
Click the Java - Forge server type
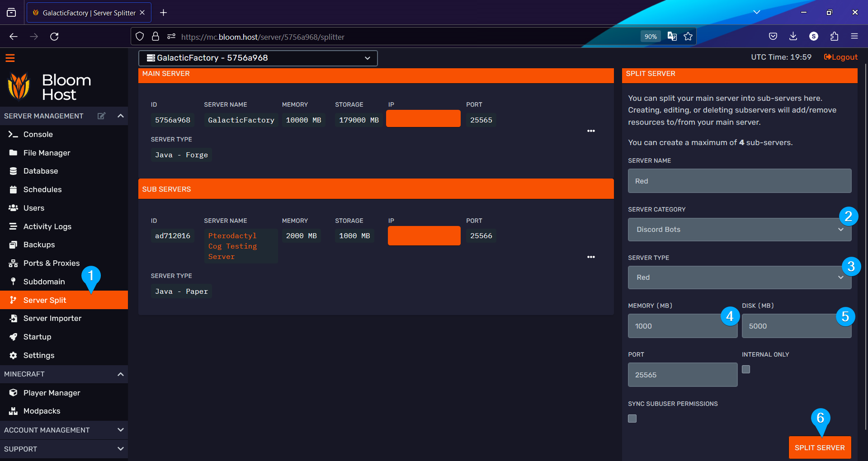181,155
